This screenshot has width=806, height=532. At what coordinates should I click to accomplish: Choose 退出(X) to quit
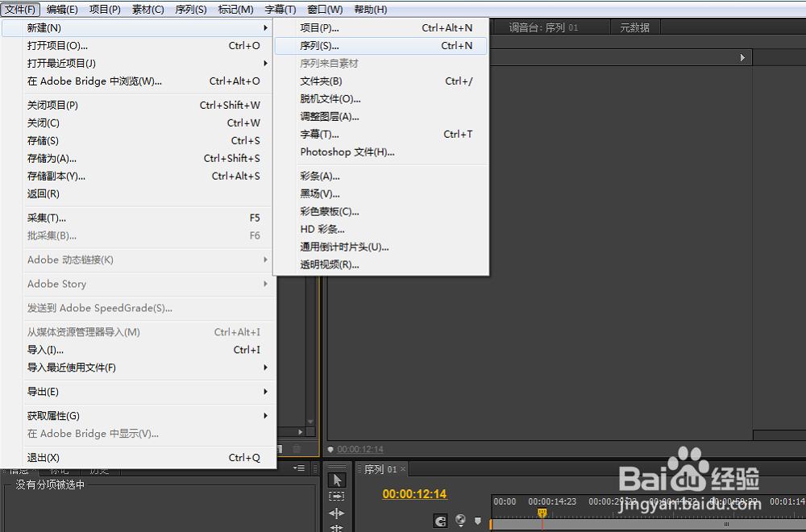pyautogui.click(x=137, y=458)
